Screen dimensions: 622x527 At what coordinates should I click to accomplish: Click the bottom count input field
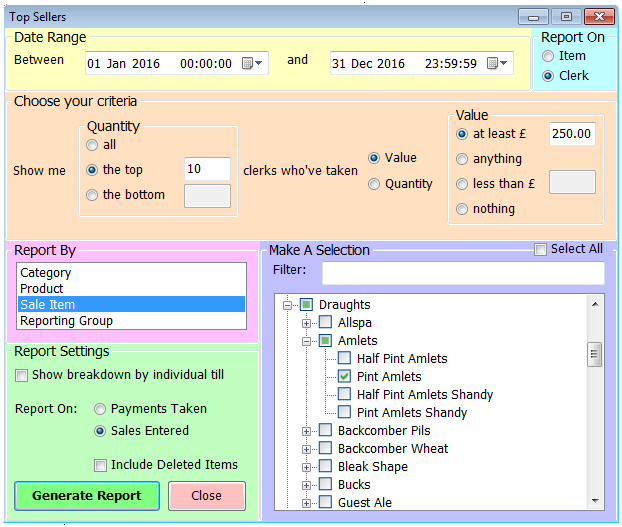point(207,195)
